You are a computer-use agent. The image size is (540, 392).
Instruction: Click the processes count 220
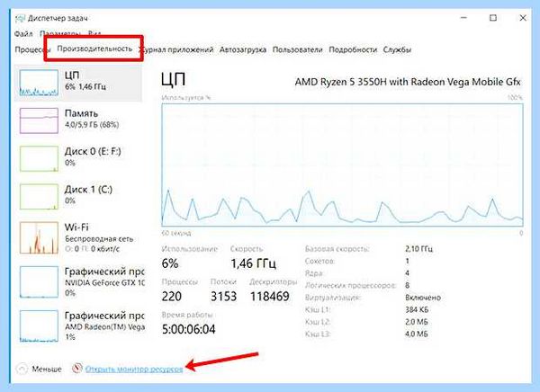tap(172, 296)
